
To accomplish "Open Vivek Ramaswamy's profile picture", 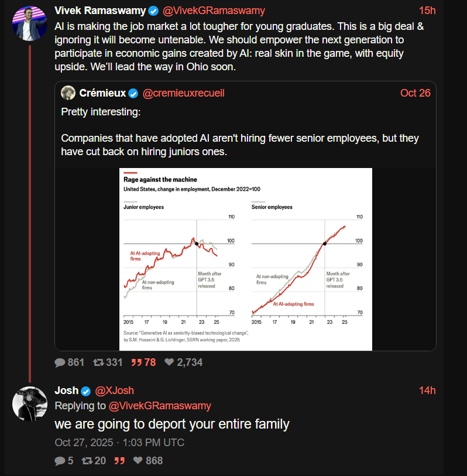I will [x=29, y=23].
